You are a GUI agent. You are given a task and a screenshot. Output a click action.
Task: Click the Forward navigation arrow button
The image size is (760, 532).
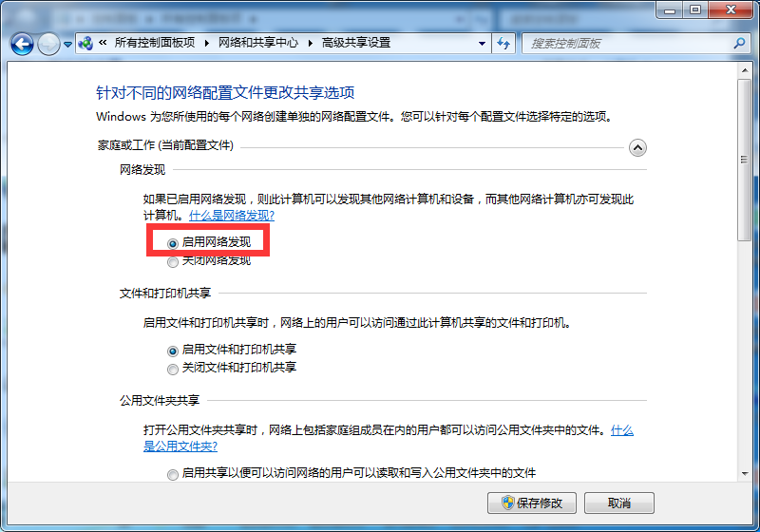pyautogui.click(x=48, y=44)
